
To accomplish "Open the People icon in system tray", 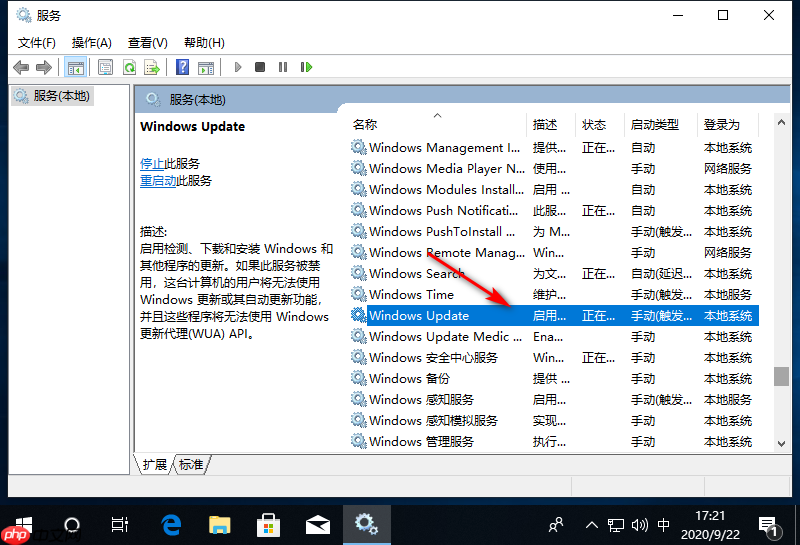I will point(556,525).
